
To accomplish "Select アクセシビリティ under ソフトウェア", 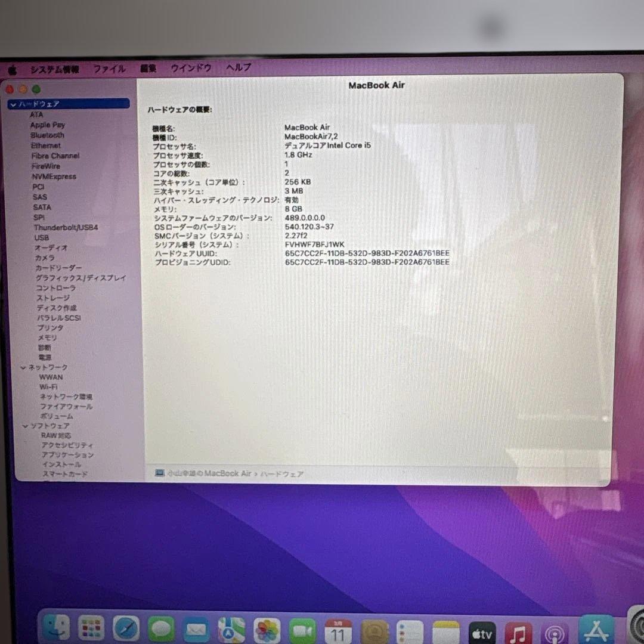I will click(x=67, y=445).
